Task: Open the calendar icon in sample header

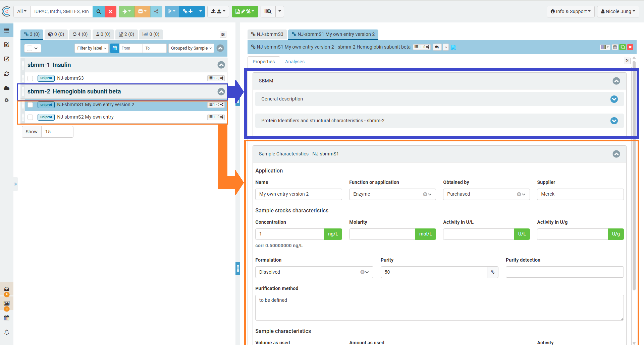Action: (615, 47)
